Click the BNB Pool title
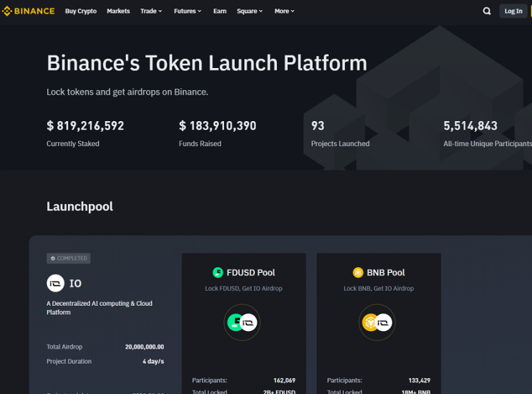 coord(386,272)
